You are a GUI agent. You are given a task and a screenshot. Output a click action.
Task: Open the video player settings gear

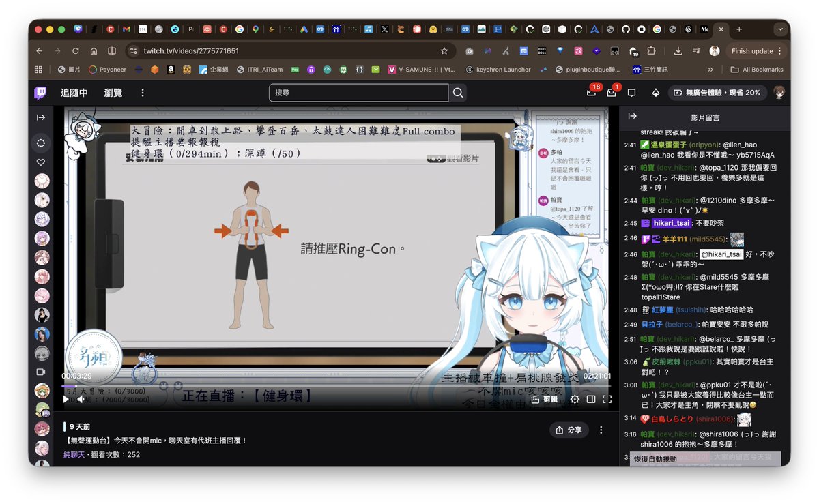point(575,399)
